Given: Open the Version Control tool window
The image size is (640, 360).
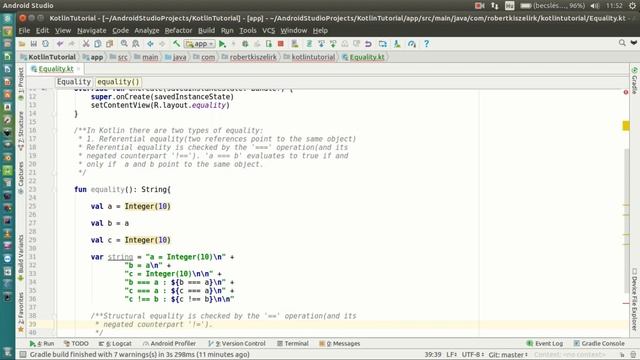Looking at the screenshot, I should coord(237,344).
